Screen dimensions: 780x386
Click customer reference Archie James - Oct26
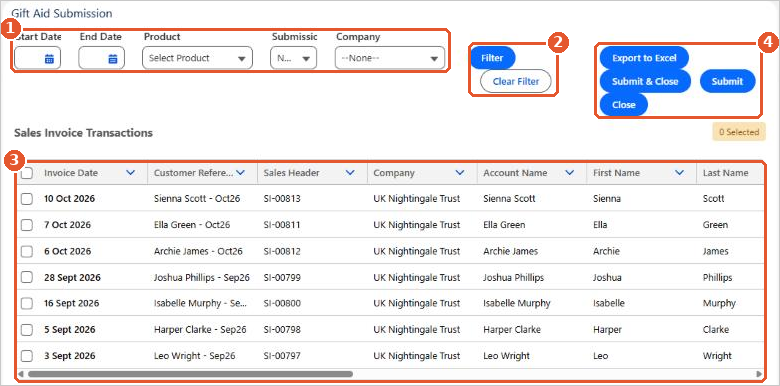198,251
